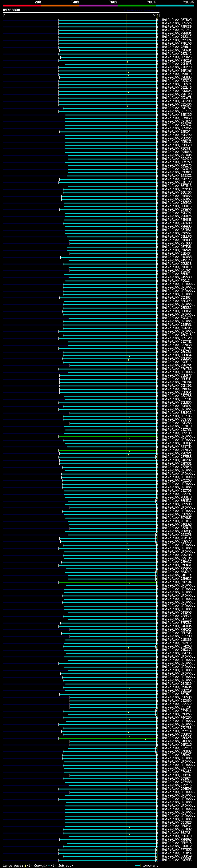This screenshot has width=197, height=868.
Task: Open hit UniRef100_C0PT87
Action: [176, 108]
